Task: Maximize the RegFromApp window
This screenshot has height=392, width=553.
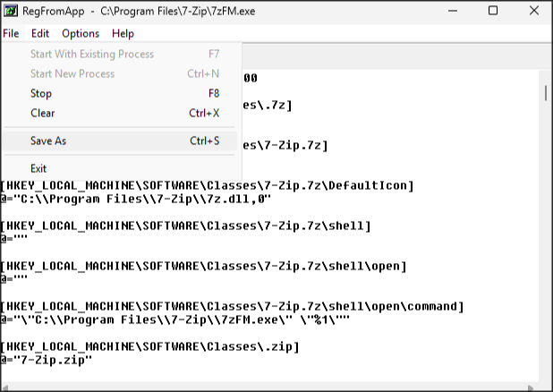Action: (x=493, y=11)
